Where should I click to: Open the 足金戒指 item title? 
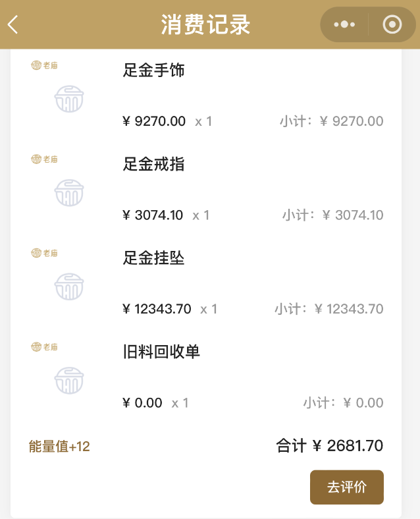pos(153,165)
